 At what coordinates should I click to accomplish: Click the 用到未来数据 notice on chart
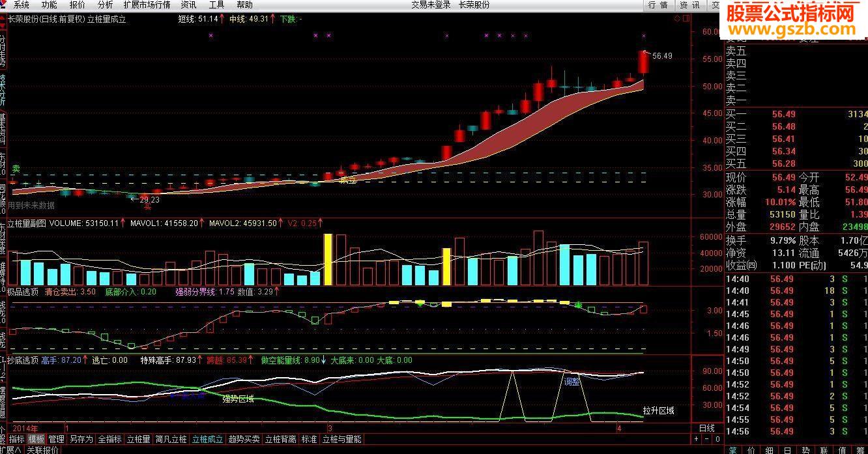pos(32,205)
